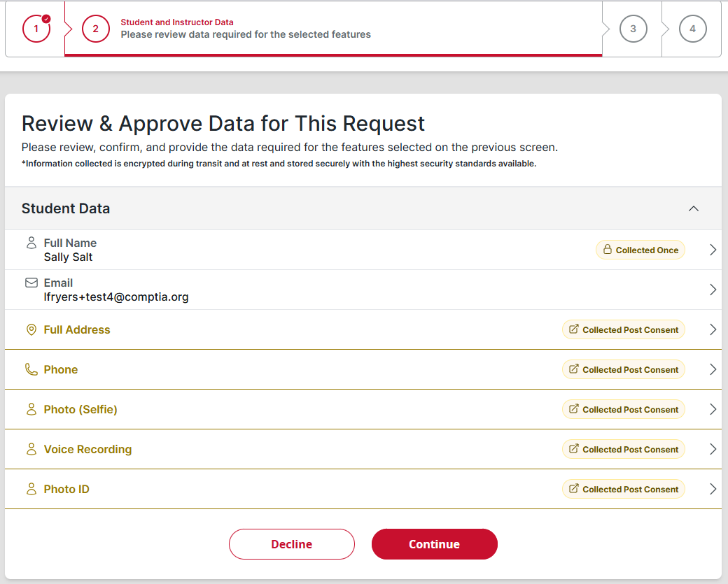Screen dimensions: 728x584
Task: Click the person icon beside Full Name
Action: click(x=31, y=243)
